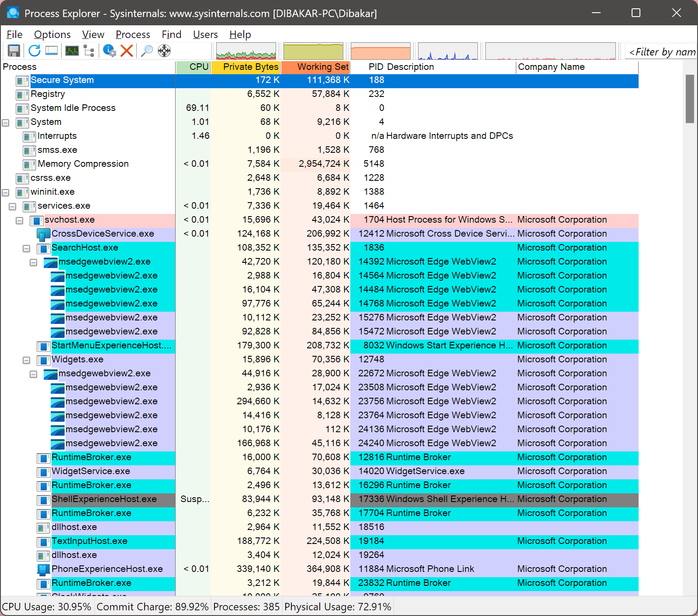Click the blue I/O history mini graph
Viewport: 698px width, 616px height.
point(448,51)
